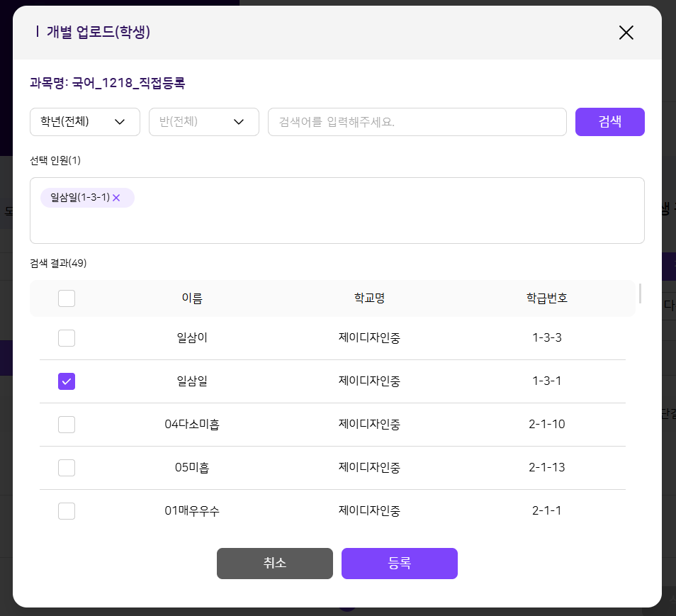Select the checkbox for 04다소미흡
The width and height of the screenshot is (676, 616).
click(67, 425)
